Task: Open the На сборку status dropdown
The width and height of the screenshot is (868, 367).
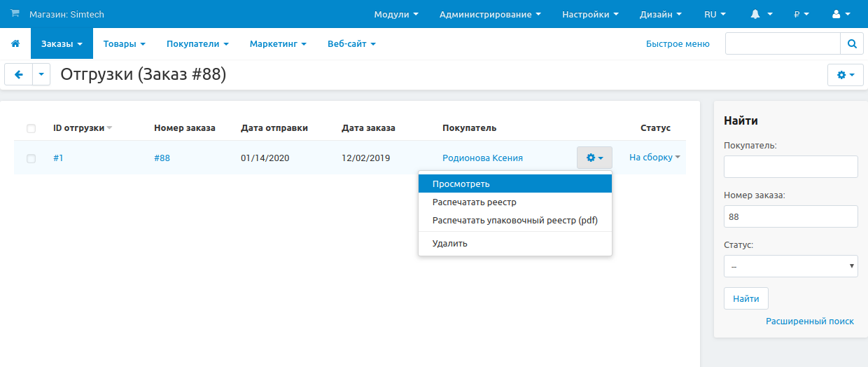Action: click(x=654, y=158)
